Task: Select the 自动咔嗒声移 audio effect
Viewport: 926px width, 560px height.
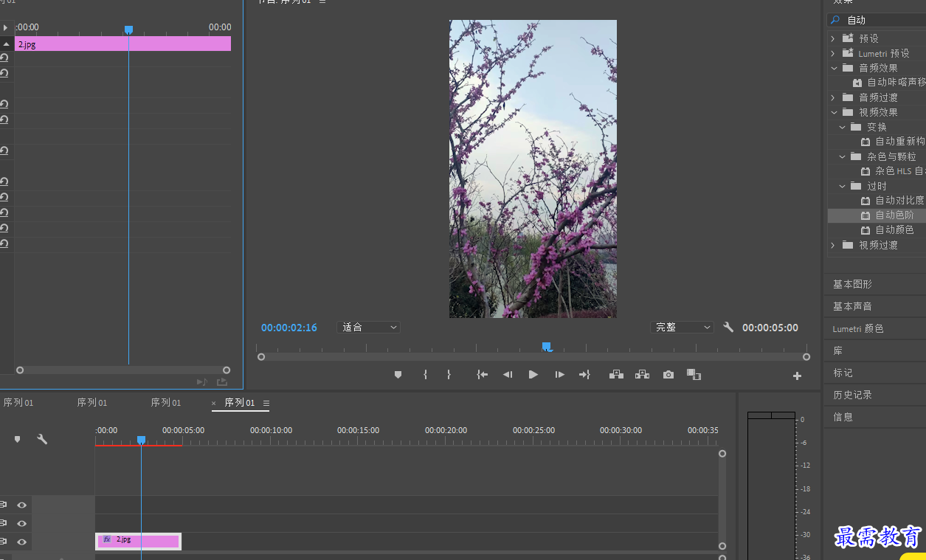Action: pos(896,83)
